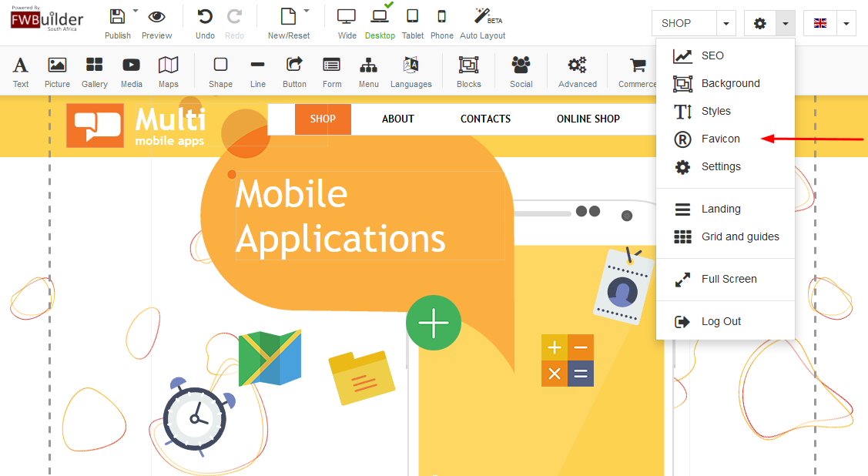868x476 pixels.
Task: Expand the Publish dropdown arrow
Action: 136,11
